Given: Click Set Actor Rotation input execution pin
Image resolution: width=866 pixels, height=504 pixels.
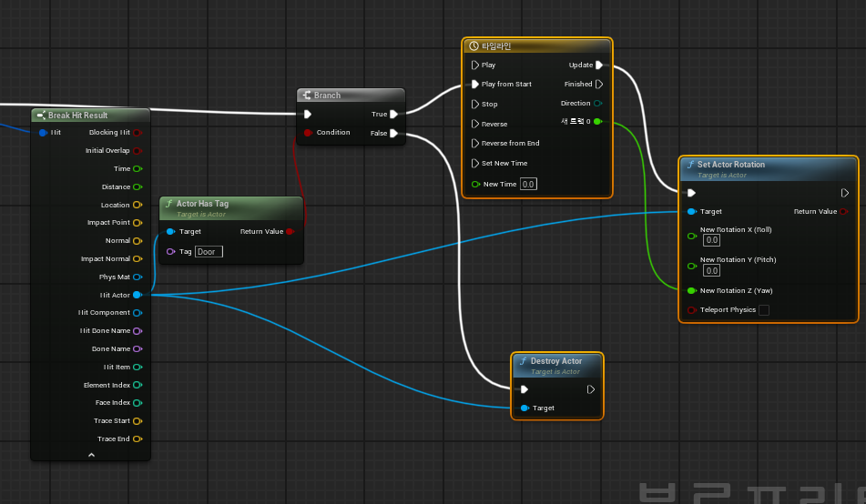Looking at the screenshot, I should pyautogui.click(x=691, y=193).
